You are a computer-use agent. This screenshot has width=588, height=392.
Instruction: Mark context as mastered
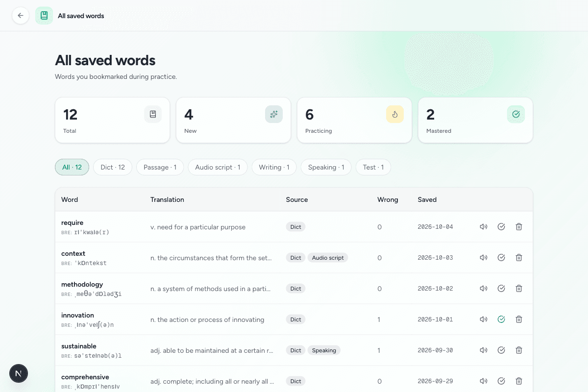tap(501, 258)
